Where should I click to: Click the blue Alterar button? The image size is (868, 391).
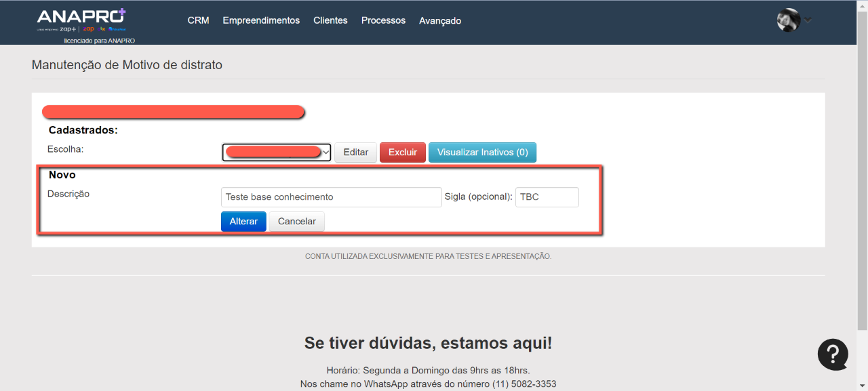243,222
